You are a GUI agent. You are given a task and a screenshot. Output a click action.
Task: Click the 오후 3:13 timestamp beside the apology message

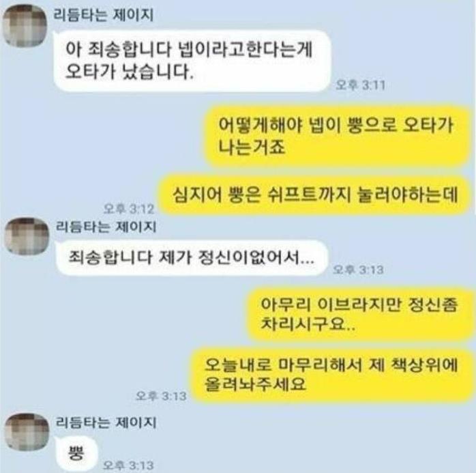[x=358, y=270]
